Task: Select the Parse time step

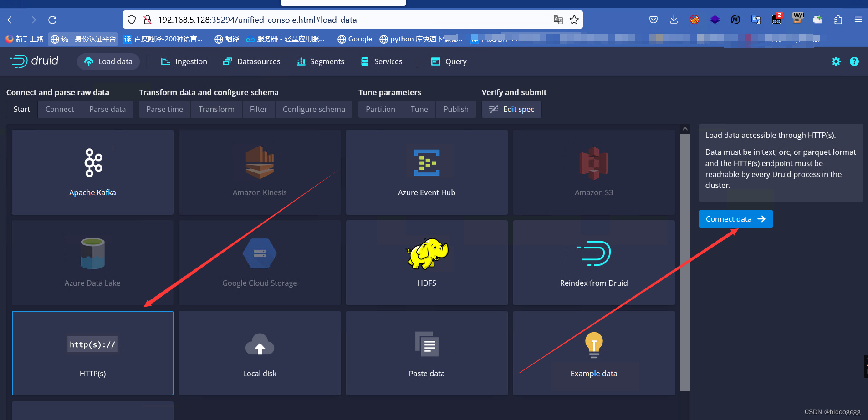Action: point(164,109)
